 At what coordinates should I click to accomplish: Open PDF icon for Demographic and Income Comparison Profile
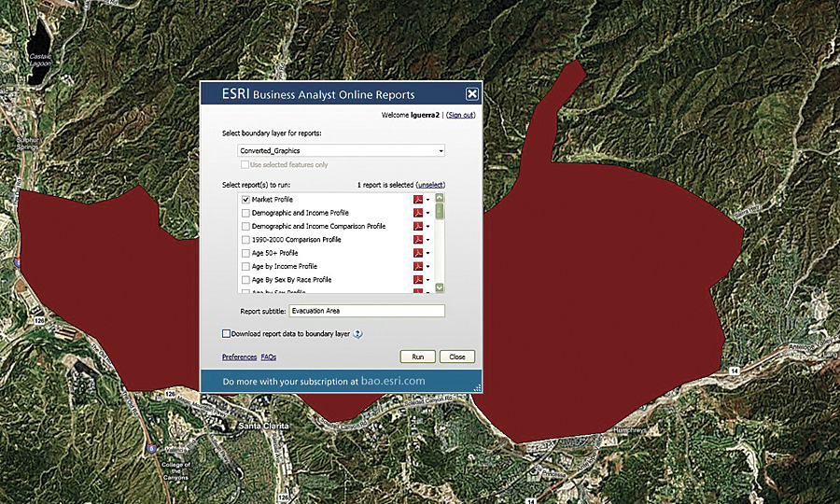[x=418, y=226]
